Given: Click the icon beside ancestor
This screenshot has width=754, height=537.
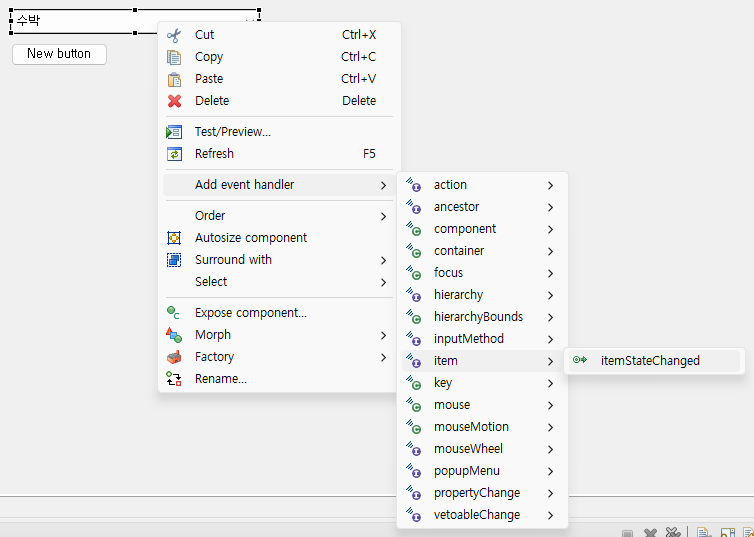Looking at the screenshot, I should click(x=414, y=207).
